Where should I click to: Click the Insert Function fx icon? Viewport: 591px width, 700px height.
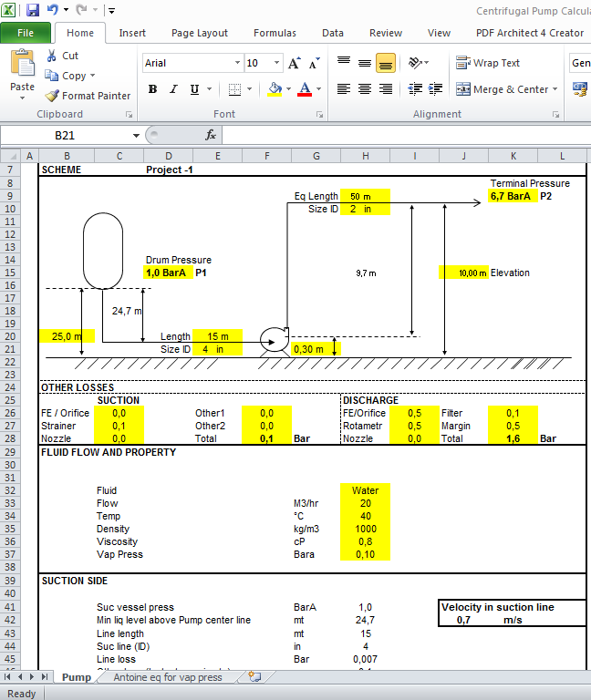211,135
